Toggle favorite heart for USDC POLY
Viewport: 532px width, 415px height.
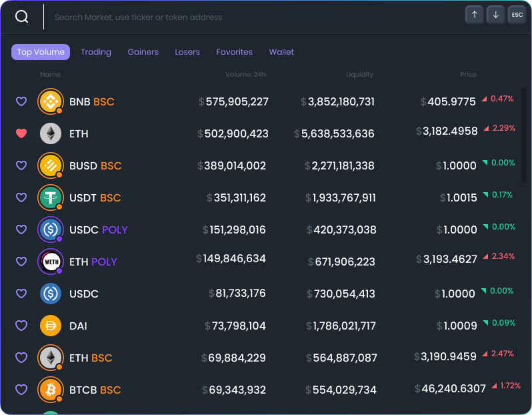coord(21,230)
